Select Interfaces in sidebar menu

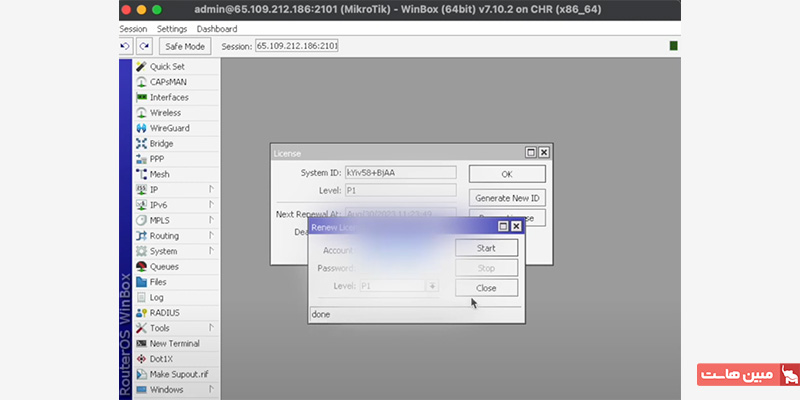tap(169, 97)
